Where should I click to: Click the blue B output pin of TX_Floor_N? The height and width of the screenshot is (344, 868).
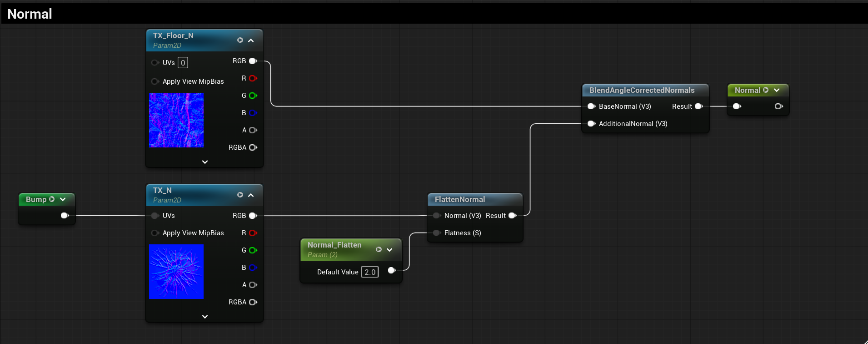(x=253, y=113)
